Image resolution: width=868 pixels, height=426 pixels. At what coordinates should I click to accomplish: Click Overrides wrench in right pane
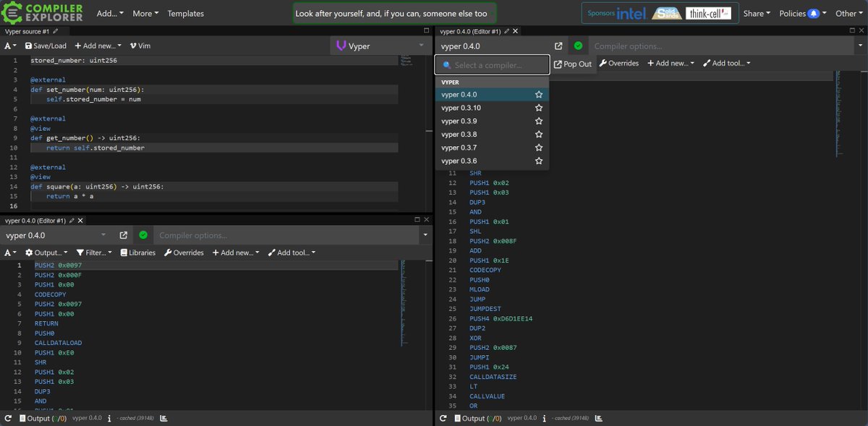(619, 63)
